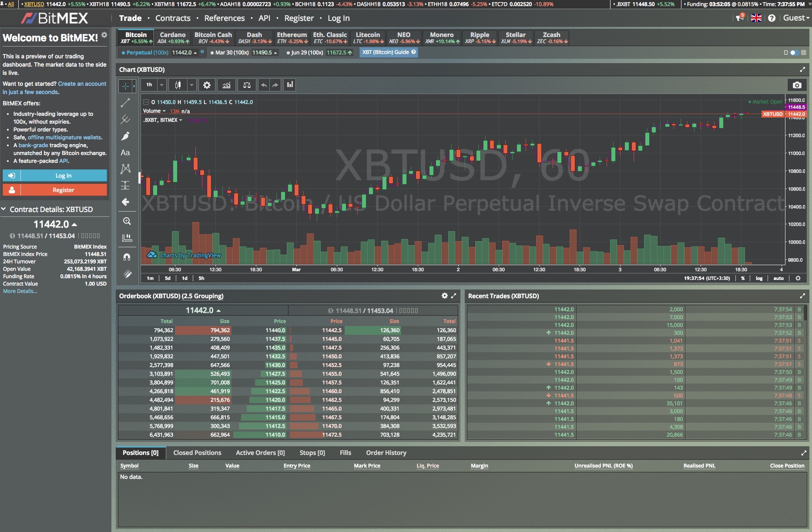Select the brush drawing tool
The width and height of the screenshot is (812, 532).
coord(125,136)
